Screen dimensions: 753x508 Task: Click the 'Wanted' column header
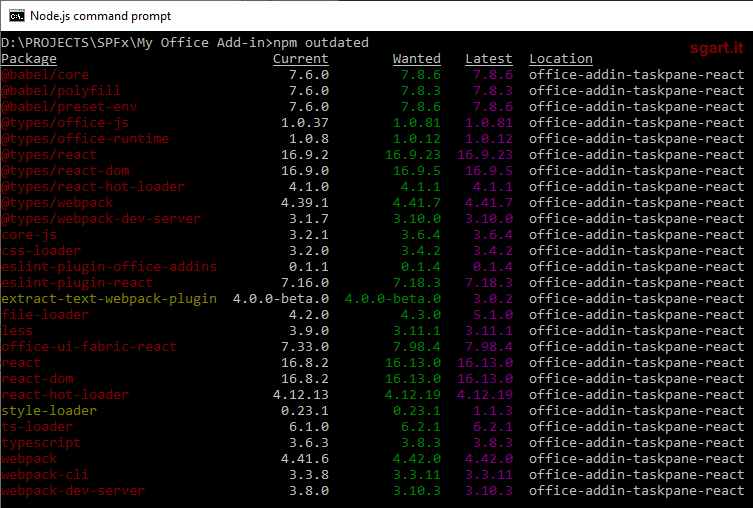click(416, 59)
